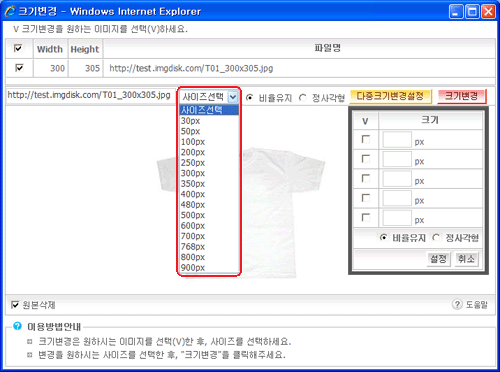
Task: Click the Height column header
Action: 85,49
